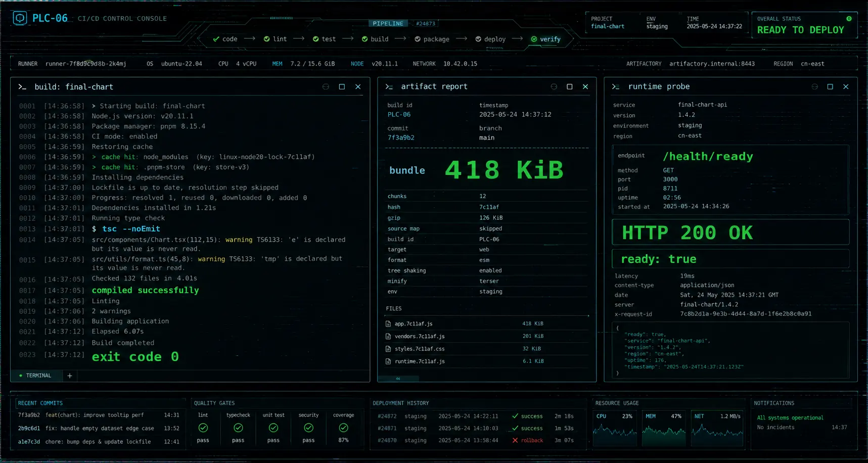Click the app.7c11af.js file icon
This screenshot has height=463, width=868.
point(388,324)
